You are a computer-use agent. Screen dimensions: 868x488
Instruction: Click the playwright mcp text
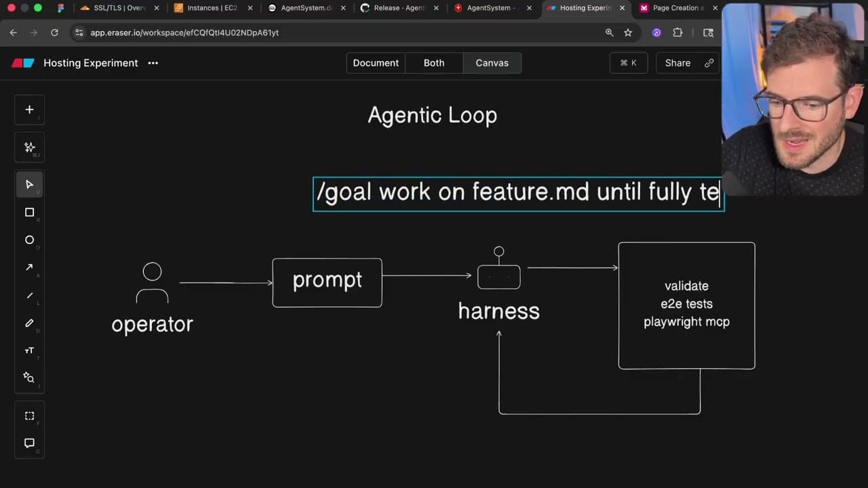click(687, 322)
